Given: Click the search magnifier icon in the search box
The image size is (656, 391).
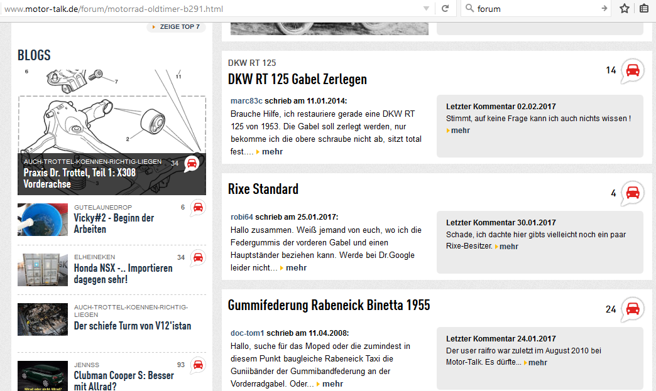Looking at the screenshot, I should [469, 8].
